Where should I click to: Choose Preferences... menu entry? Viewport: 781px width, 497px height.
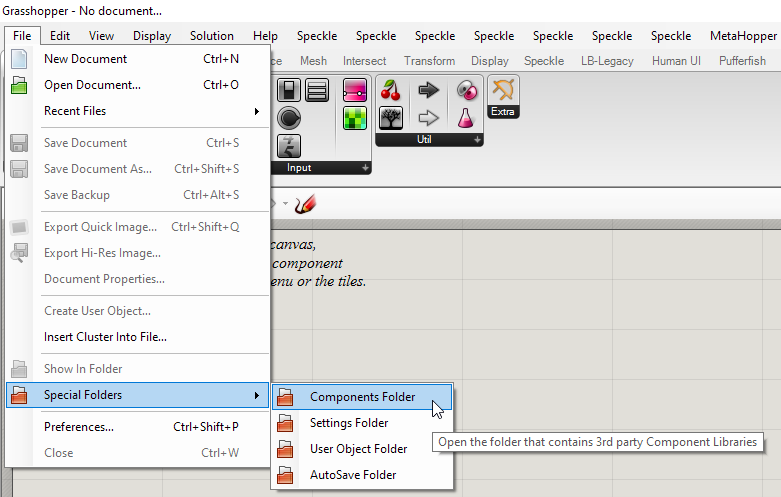point(137,427)
